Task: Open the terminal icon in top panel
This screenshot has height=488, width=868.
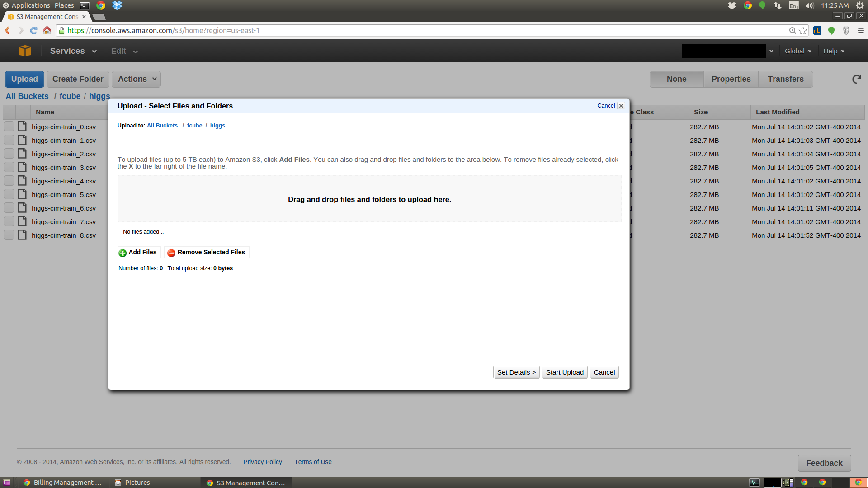Action: click(85, 5)
